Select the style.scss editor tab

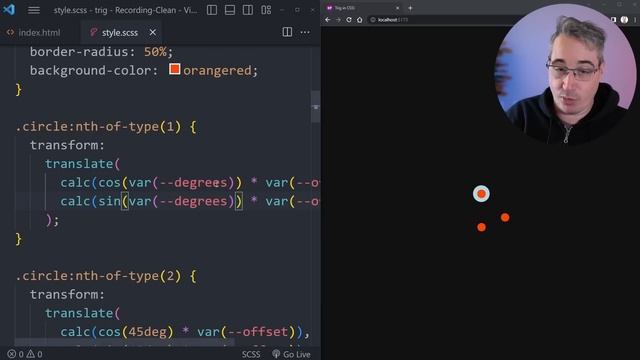point(120,33)
